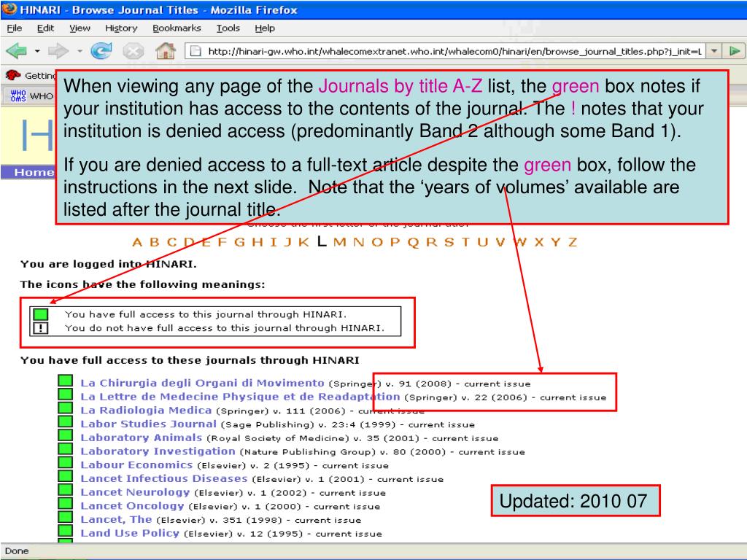Select letter G in alphabet index
This screenshot has height=560, width=747.
click(239, 242)
